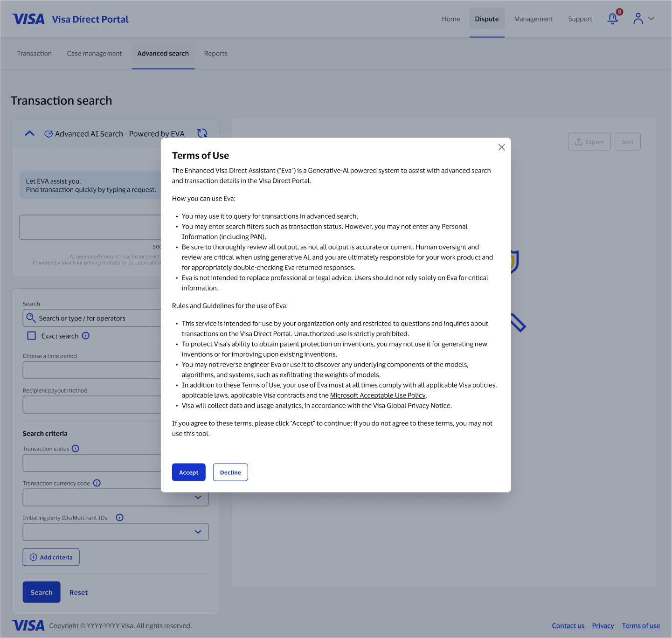Open the account profile icon

[x=638, y=19]
